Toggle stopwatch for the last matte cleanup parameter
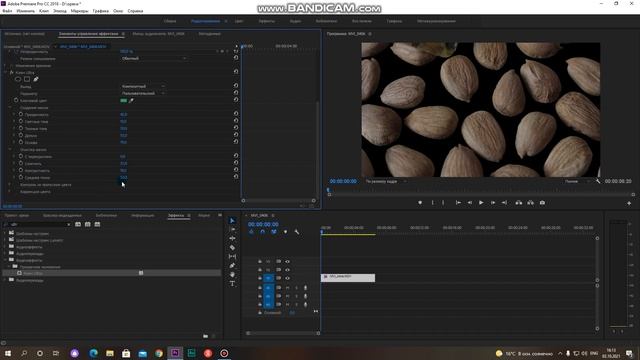Image resolution: width=640 pixels, height=360 pixels. click(21, 178)
